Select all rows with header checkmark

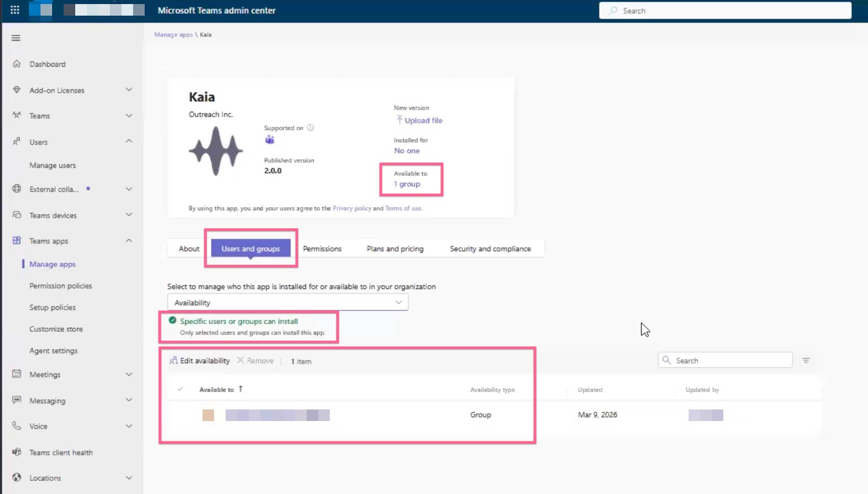tap(180, 389)
